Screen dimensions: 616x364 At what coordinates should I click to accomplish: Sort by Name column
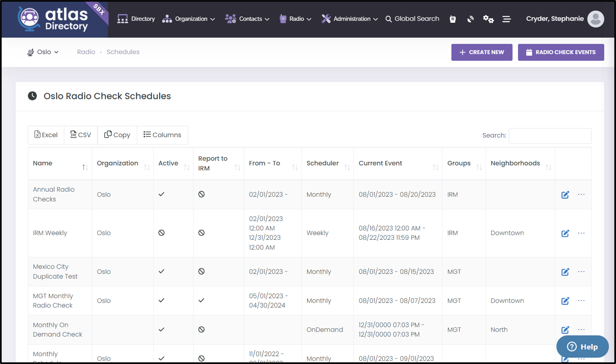coord(60,164)
